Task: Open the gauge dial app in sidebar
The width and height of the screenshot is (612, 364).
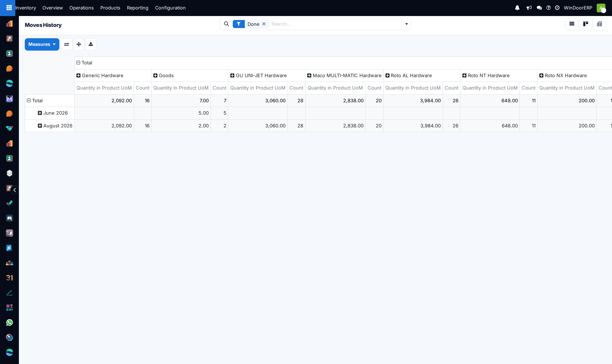Action: (9, 337)
